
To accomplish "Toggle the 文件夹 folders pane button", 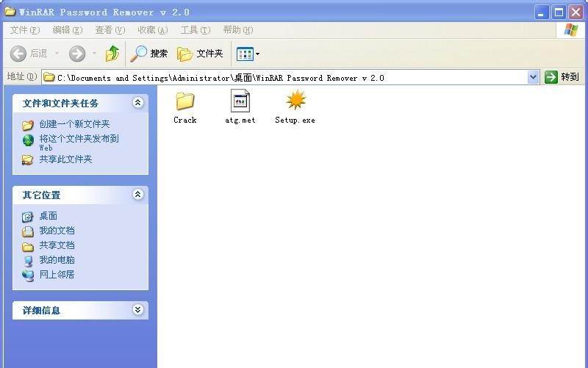I will click(200, 54).
